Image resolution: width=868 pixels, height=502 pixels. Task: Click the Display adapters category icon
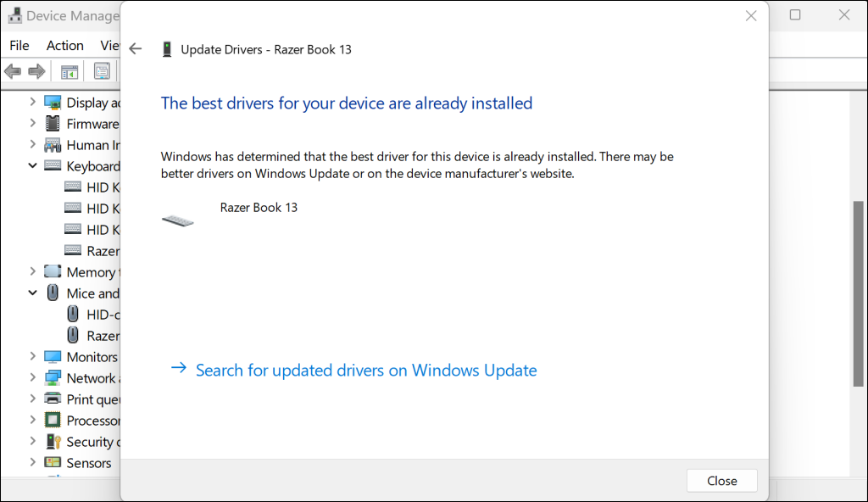[53, 103]
